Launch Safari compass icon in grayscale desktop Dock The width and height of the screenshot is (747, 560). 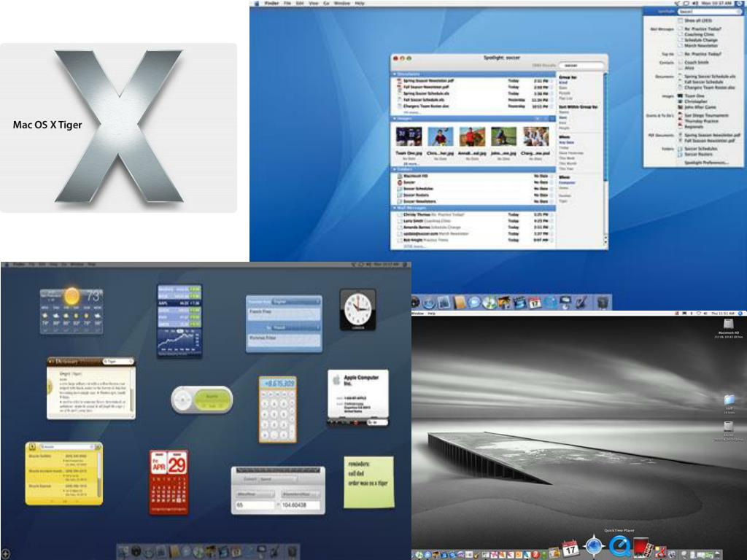pyautogui.click(x=595, y=546)
